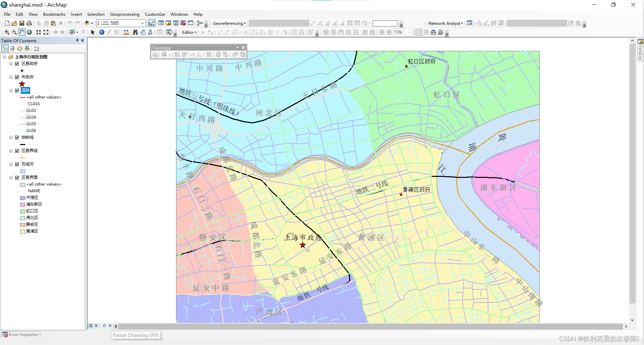Click the Error Inspector button
The image size is (644, 345).
pos(20,334)
